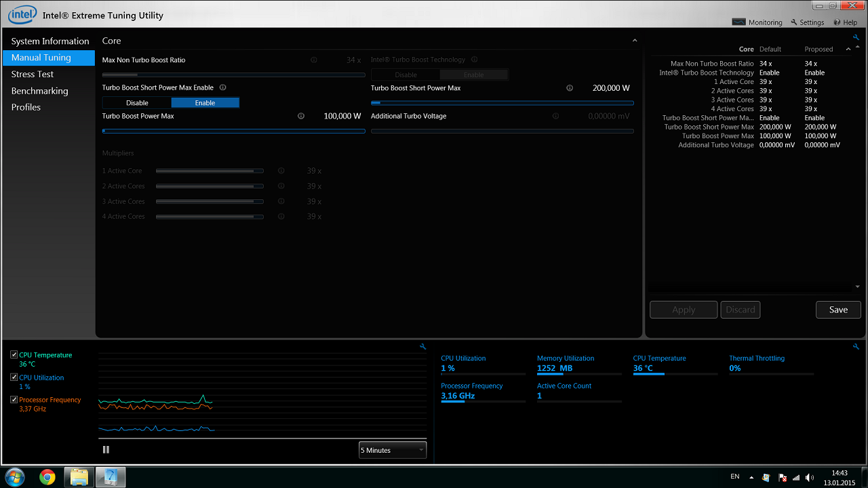868x488 pixels.
Task: Switch to System Information
Action: pyautogui.click(x=50, y=41)
